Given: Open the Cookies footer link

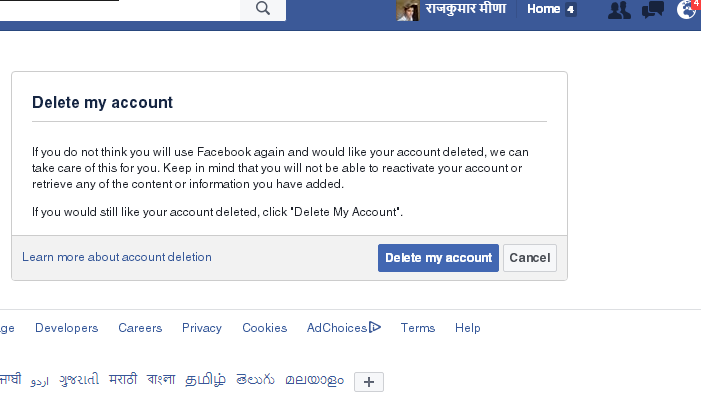Looking at the screenshot, I should pyautogui.click(x=264, y=328).
